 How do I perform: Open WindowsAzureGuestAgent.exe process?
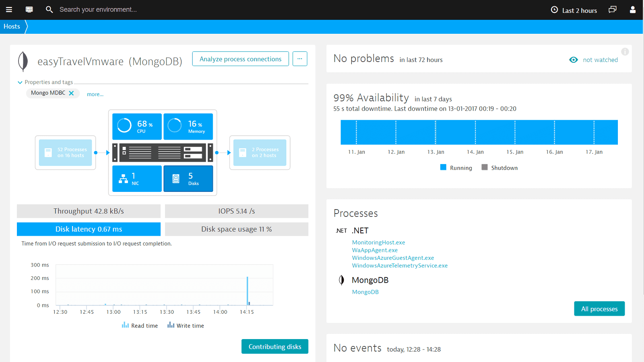click(x=393, y=258)
